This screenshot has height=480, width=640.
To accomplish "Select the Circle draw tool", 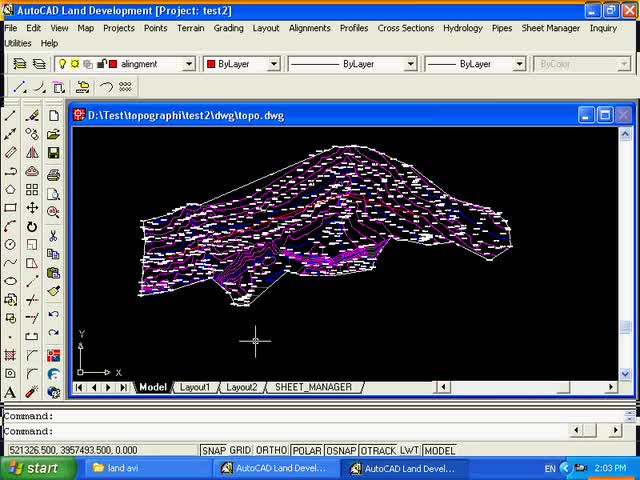I will pyautogui.click(x=10, y=244).
